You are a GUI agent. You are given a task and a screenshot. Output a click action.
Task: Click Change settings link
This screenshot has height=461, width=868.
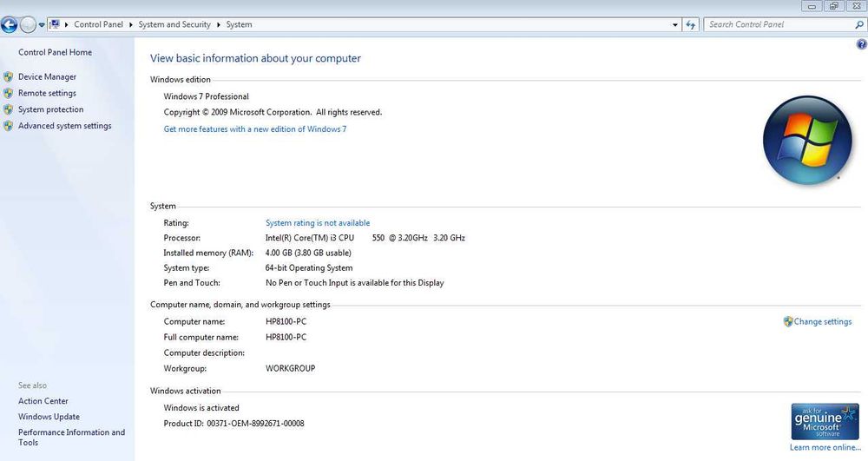(823, 321)
